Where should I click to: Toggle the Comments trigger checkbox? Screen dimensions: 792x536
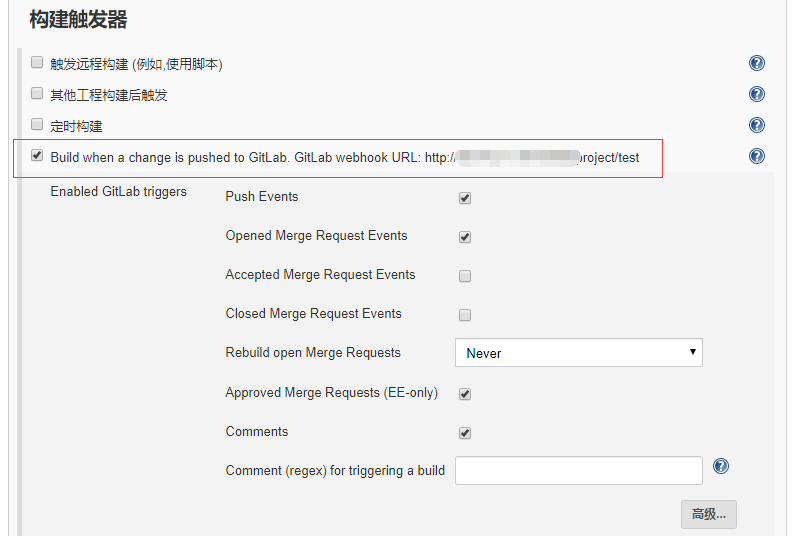pyautogui.click(x=464, y=433)
